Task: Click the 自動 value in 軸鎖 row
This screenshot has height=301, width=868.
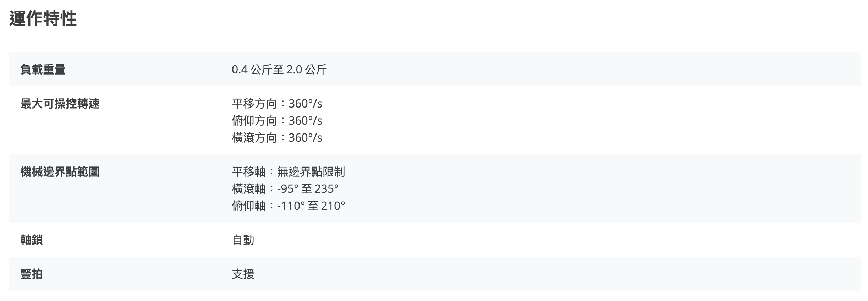Action: pyautogui.click(x=243, y=240)
